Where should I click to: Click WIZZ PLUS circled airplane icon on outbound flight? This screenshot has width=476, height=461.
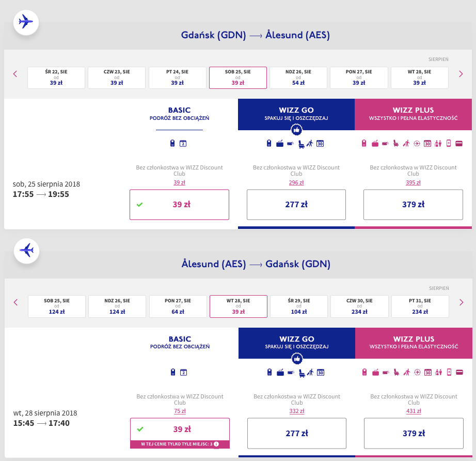(417, 144)
